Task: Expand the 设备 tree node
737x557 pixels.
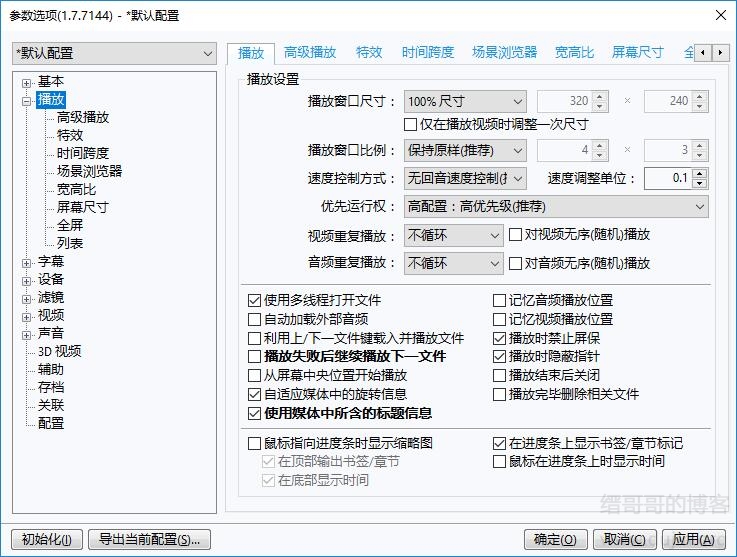Action: coord(26,281)
